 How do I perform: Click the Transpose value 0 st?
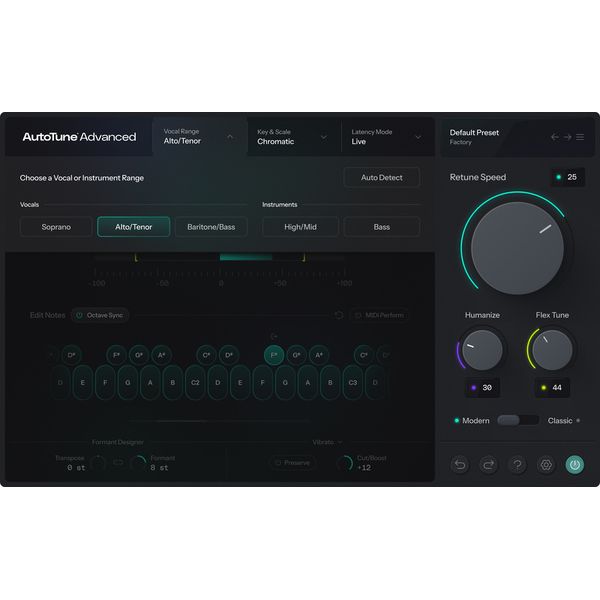pos(76,468)
